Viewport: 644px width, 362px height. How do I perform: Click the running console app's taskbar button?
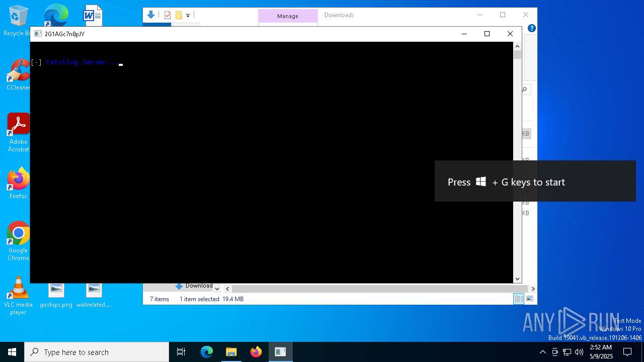coord(280,352)
